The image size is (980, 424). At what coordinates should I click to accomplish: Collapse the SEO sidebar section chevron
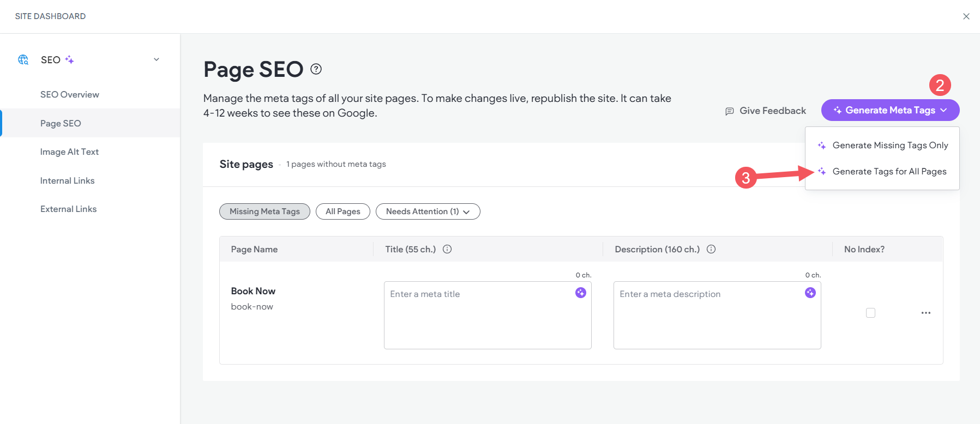click(x=157, y=59)
